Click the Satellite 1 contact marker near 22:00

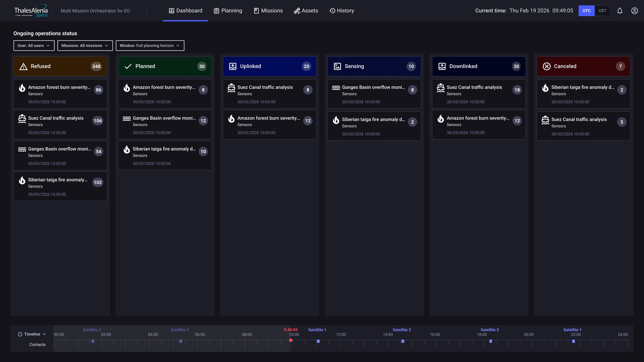(x=574, y=341)
